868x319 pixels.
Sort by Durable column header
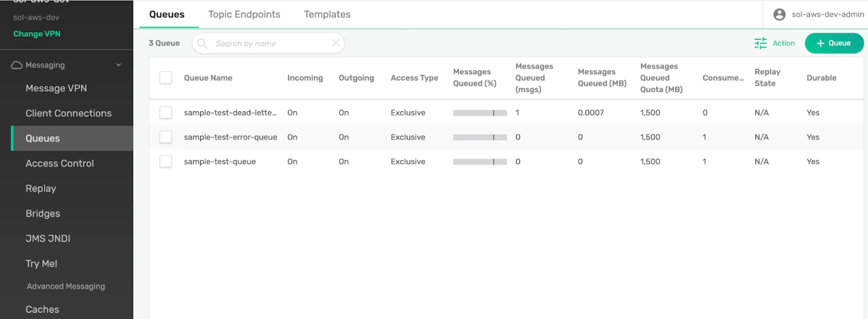[821, 78]
